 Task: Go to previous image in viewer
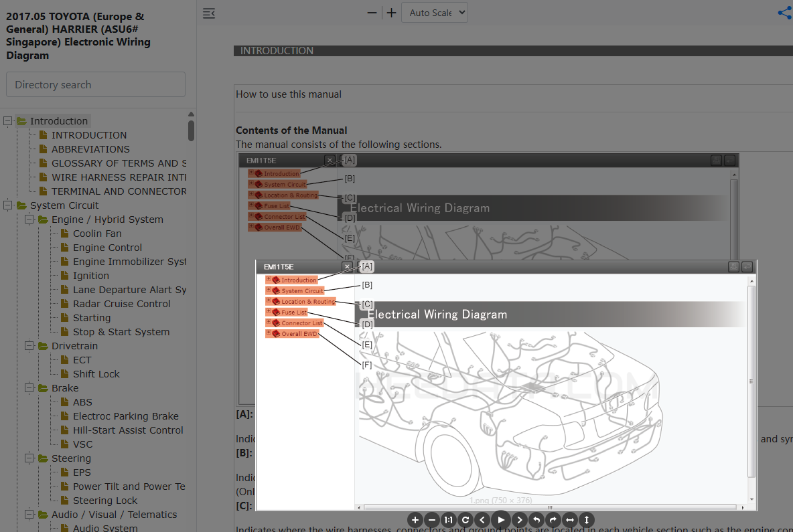coord(482,520)
